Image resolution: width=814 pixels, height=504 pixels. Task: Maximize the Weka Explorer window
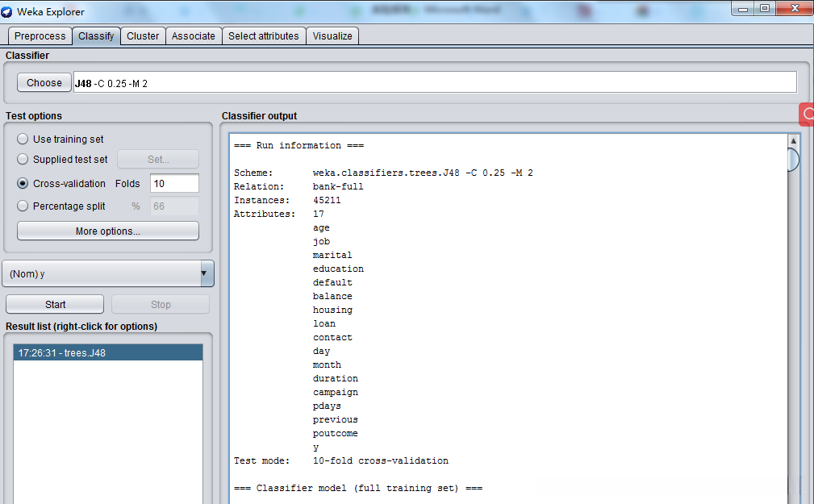[764, 8]
